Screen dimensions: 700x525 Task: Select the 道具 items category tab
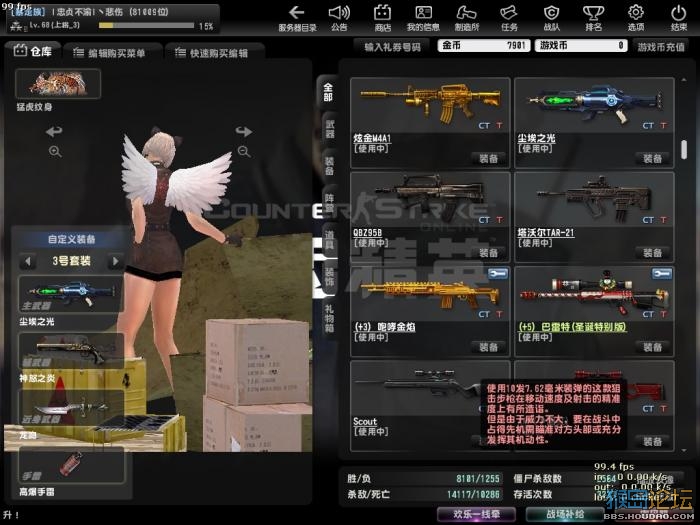[329, 240]
